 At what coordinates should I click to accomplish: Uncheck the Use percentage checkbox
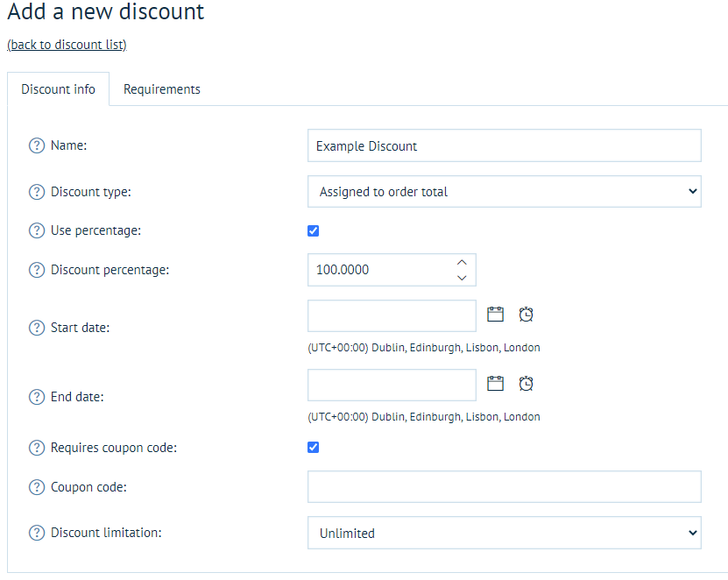coord(314,231)
